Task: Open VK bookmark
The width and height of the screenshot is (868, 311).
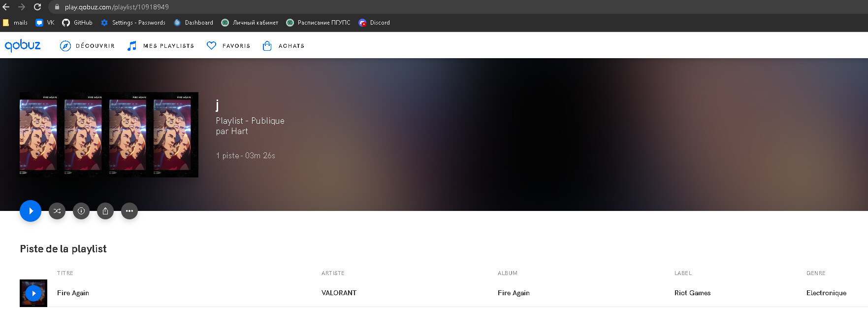Action: pos(45,23)
